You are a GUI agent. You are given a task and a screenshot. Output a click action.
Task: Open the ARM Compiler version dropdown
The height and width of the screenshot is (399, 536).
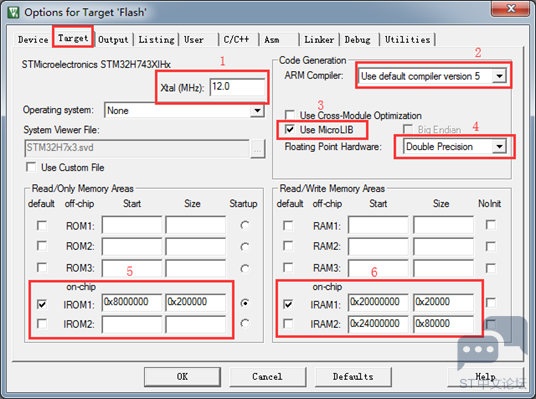[499, 76]
